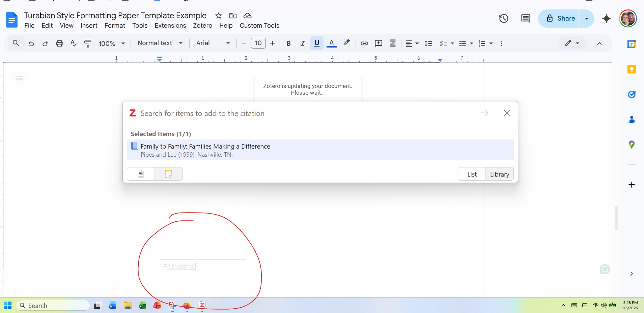Screen dimensions: 644x313
Task: Search the menus magnifier icon
Action: point(16,43)
